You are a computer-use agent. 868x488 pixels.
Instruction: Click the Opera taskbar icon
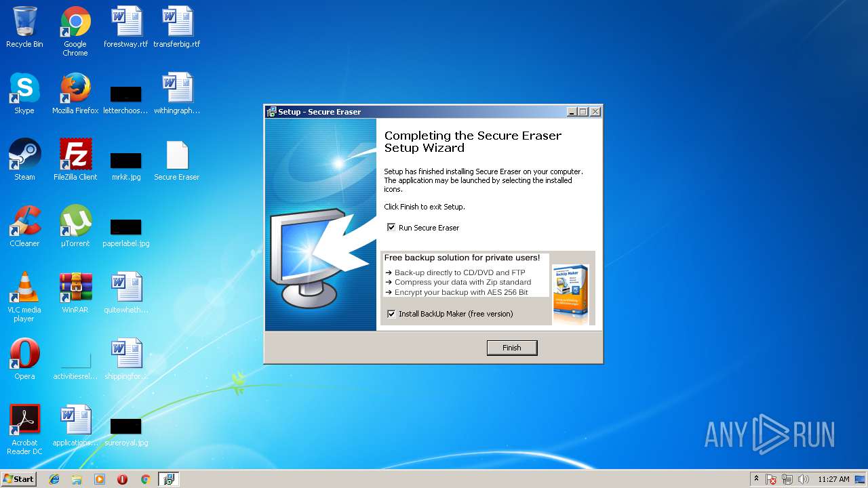[x=122, y=479]
